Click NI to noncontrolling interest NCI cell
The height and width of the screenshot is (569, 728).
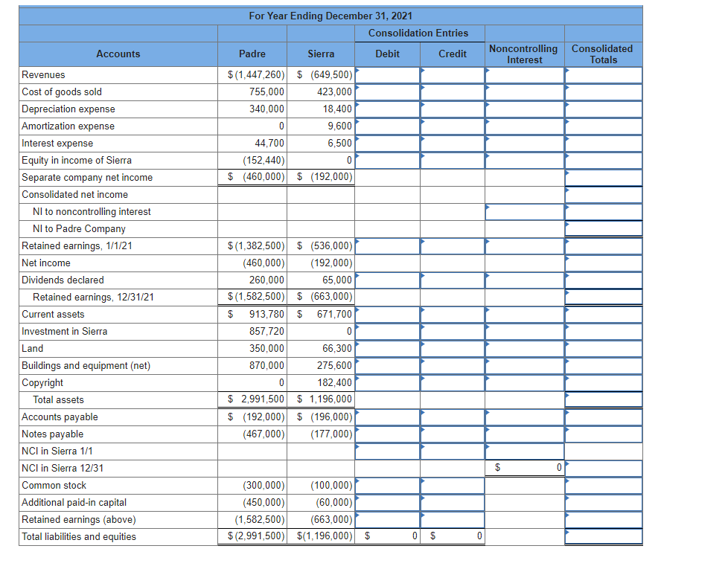525,213
